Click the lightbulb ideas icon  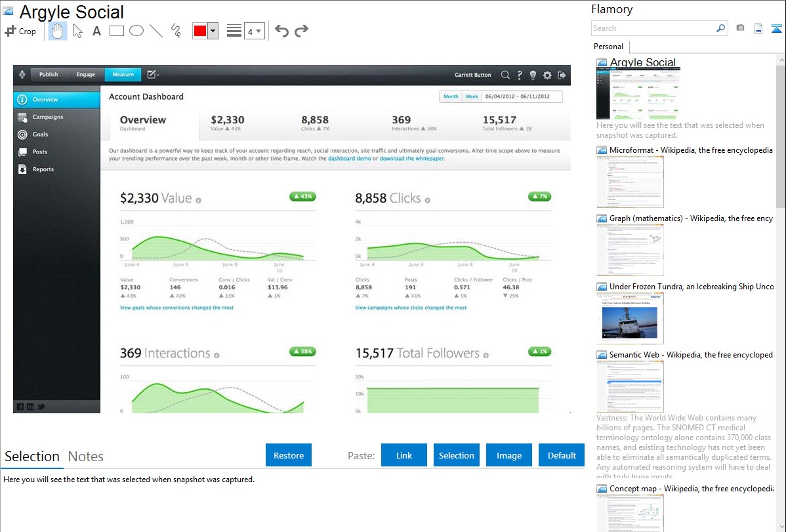point(533,75)
